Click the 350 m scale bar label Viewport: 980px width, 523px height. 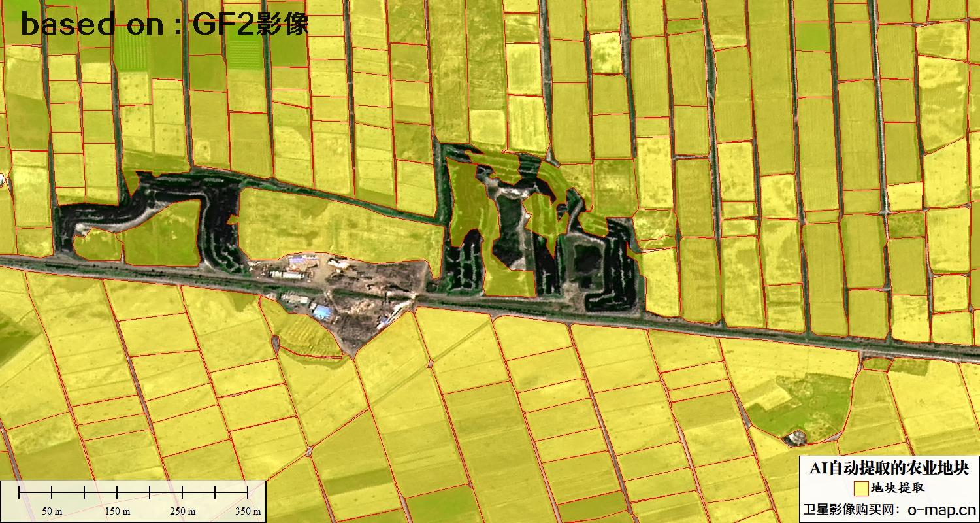pyautogui.click(x=248, y=511)
